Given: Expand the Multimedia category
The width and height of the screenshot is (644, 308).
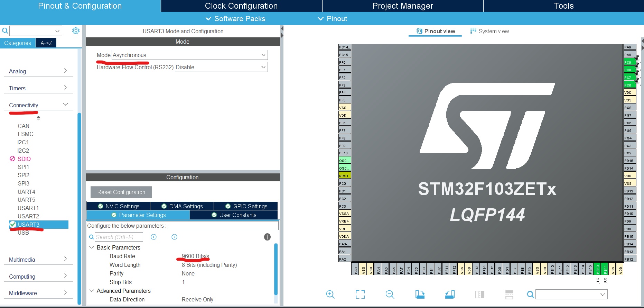Looking at the screenshot, I should [x=38, y=259].
